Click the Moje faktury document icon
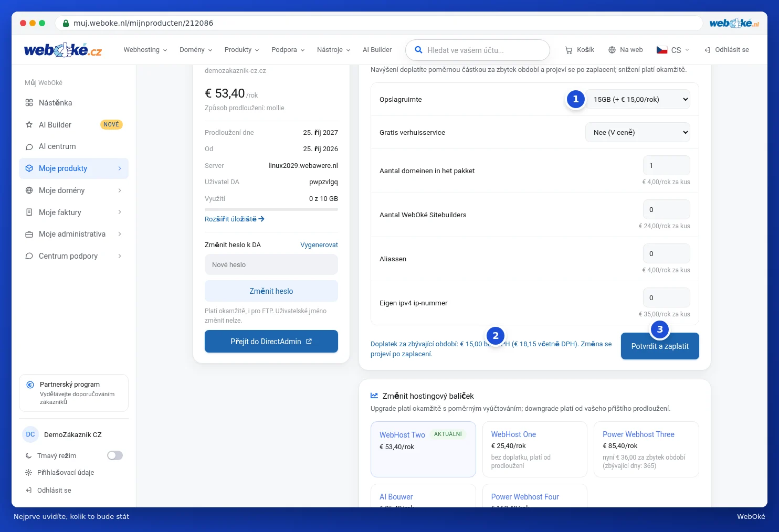This screenshot has width=779, height=532. tap(29, 212)
